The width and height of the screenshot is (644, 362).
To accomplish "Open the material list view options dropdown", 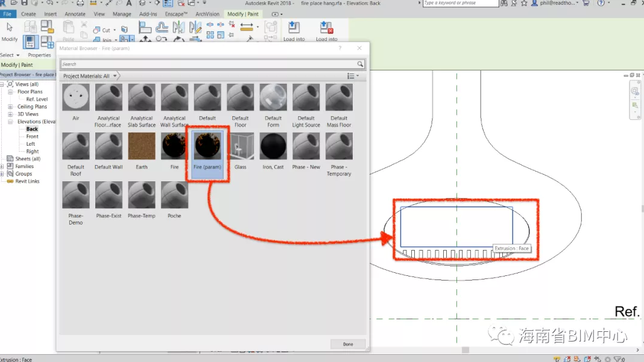I will pos(353,76).
